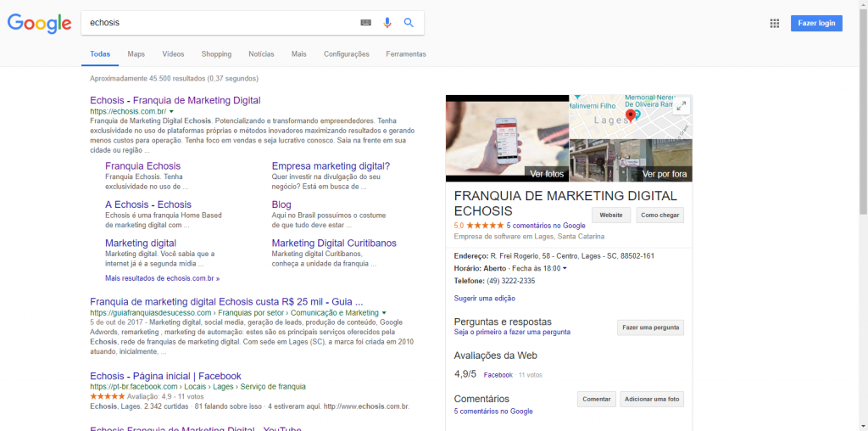Click the Fazer login button
This screenshot has width=868, height=431.
tap(816, 23)
